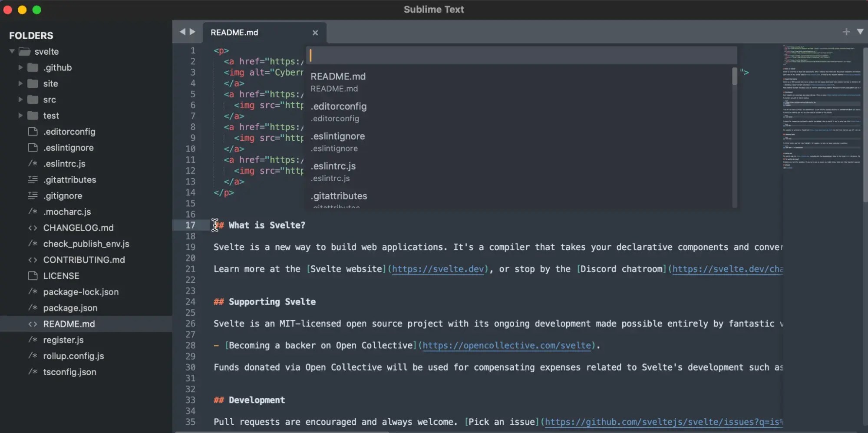The width and height of the screenshot is (868, 433).
Task: Click the forward navigation arrow above the gutter
Action: (x=193, y=31)
